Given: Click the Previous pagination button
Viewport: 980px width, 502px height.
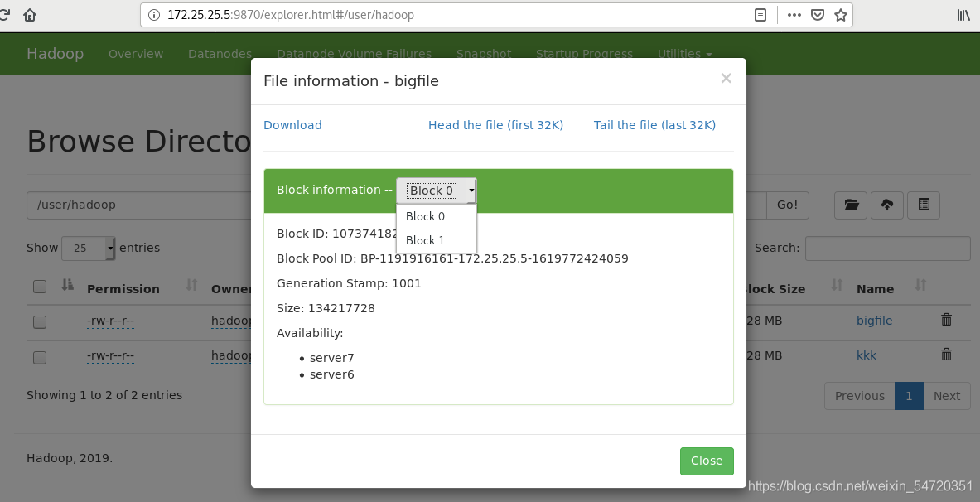Looking at the screenshot, I should pos(859,396).
